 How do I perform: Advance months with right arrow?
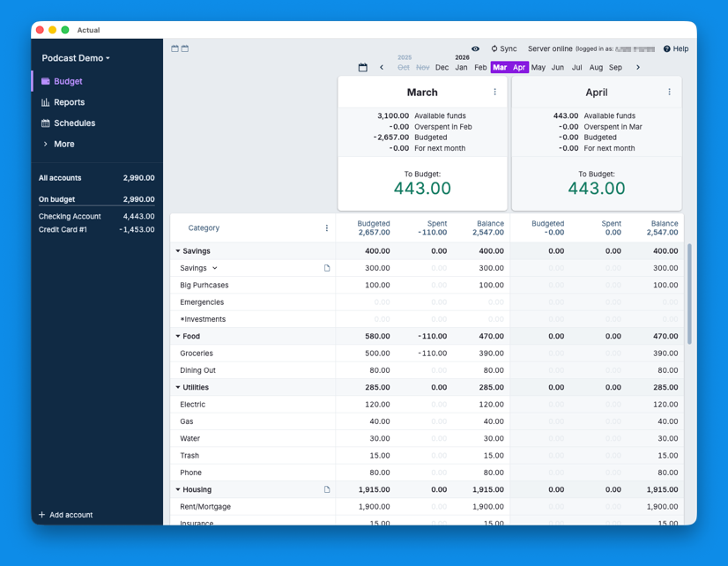638,68
